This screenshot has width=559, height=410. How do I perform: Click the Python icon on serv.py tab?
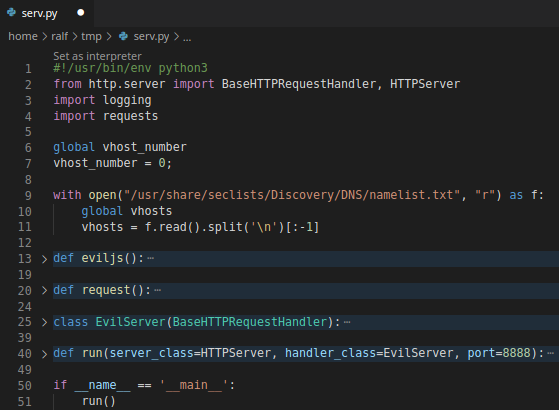pos(11,13)
